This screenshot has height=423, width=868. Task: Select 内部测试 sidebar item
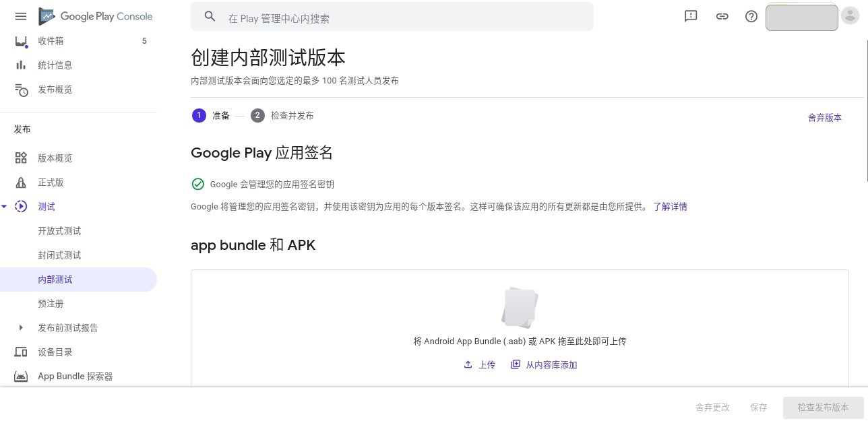pos(78,280)
